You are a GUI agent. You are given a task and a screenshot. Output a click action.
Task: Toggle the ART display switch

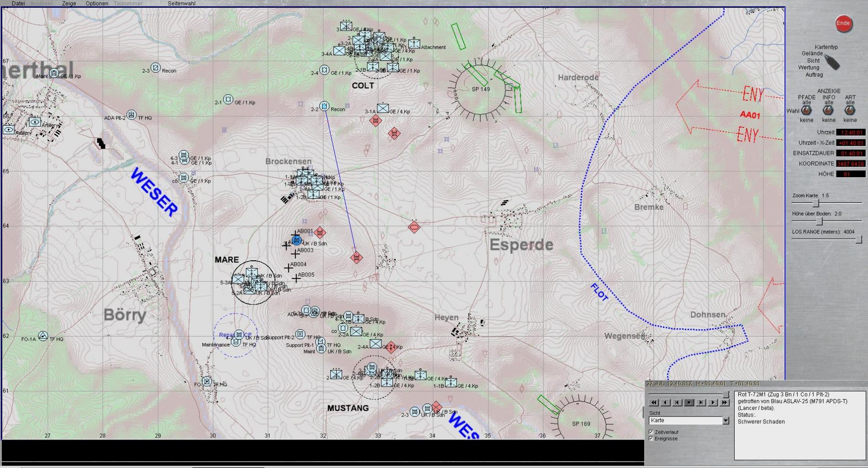click(850, 110)
